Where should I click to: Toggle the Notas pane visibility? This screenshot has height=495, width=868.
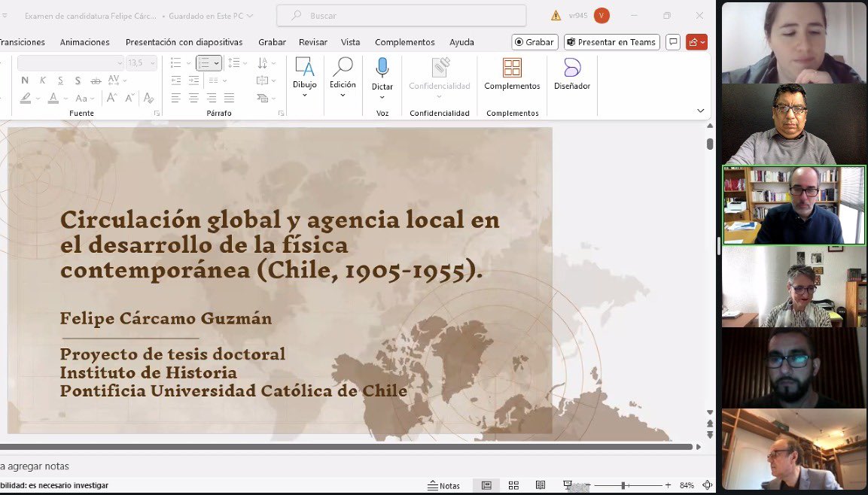(x=443, y=485)
